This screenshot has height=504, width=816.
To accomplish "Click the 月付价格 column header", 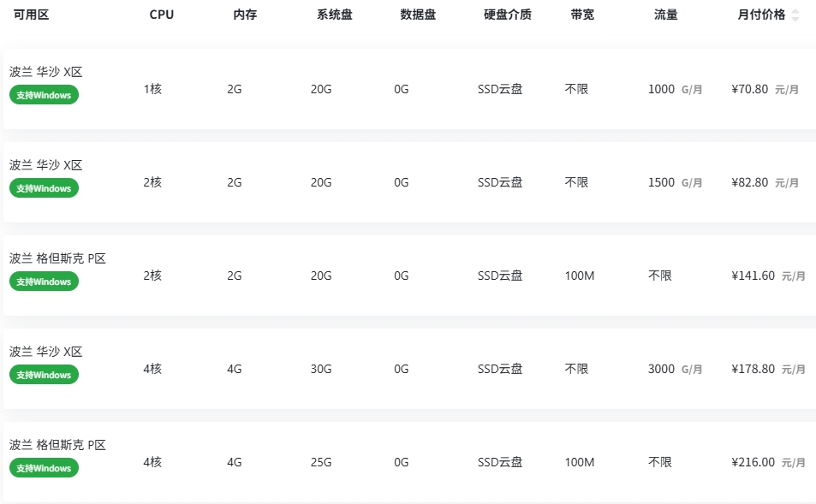I will 761,15.
